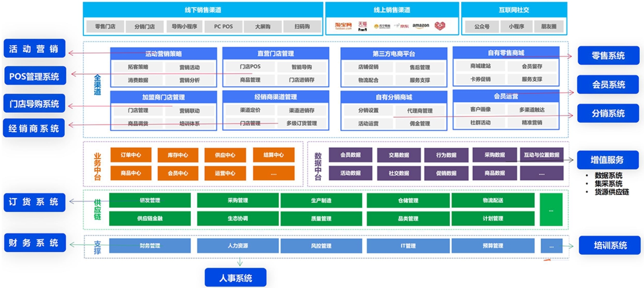The height and width of the screenshot is (288, 644).
Task: Click the red heart-shaped logo
Action: pos(440,26)
